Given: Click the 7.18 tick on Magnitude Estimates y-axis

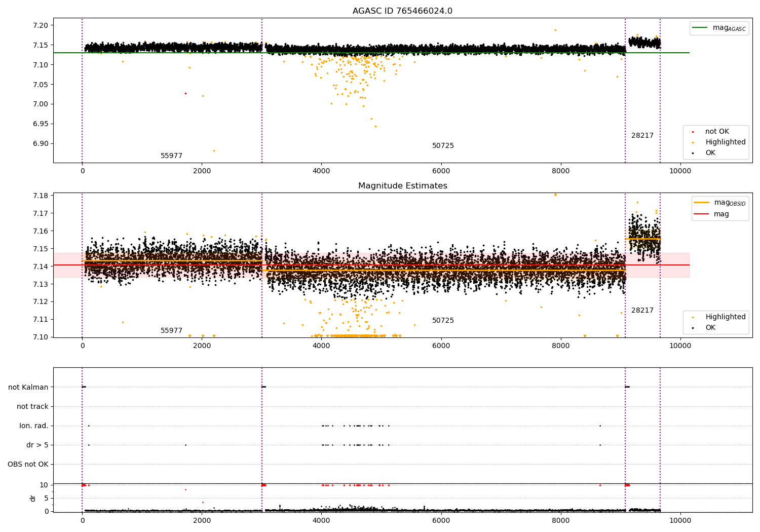Looking at the screenshot, I should (41, 196).
